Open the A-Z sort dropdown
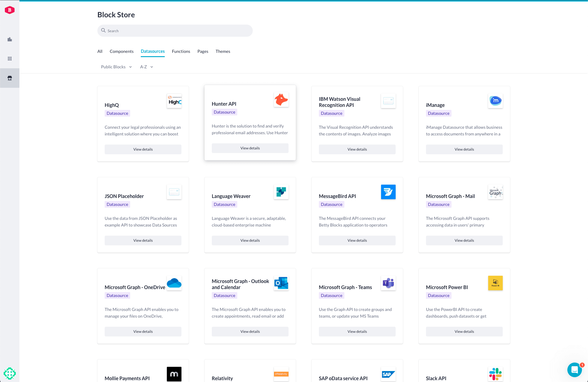 click(x=147, y=67)
